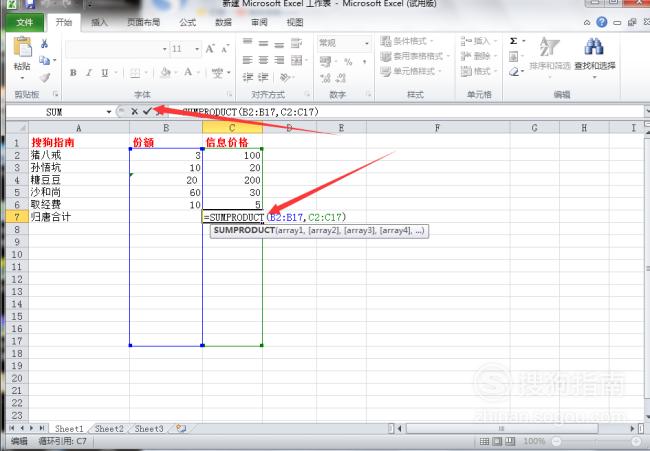Toggle align text left
This screenshot has height=451, width=650.
(x=247, y=61)
